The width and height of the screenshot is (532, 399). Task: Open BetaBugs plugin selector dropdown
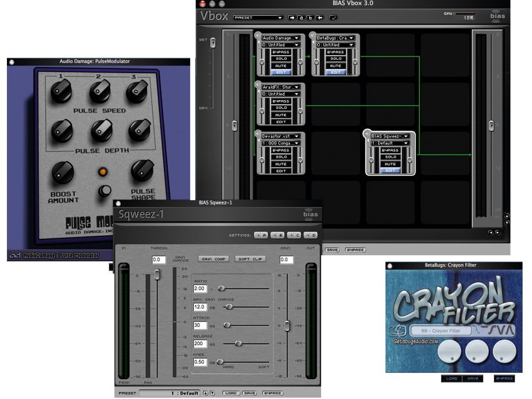[335, 38]
